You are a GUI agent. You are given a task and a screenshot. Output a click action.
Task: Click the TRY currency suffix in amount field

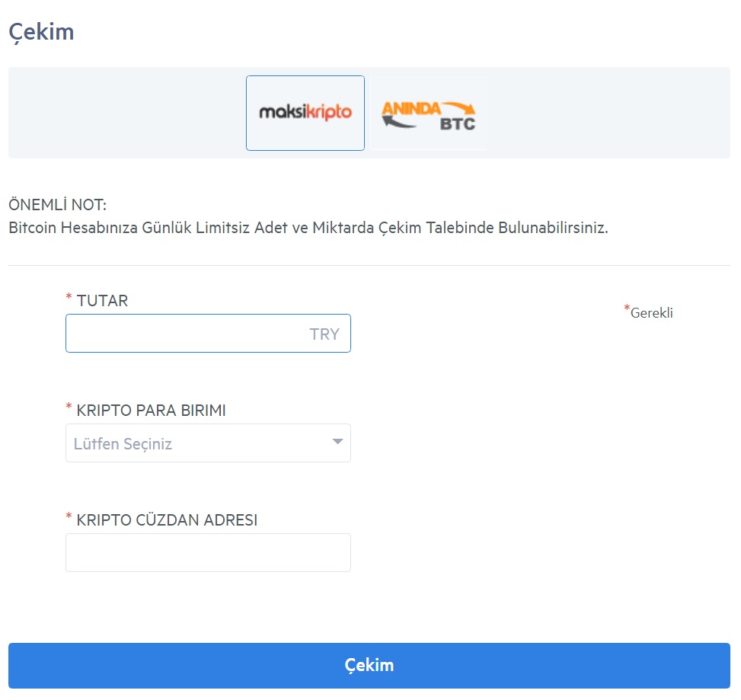[x=324, y=334]
